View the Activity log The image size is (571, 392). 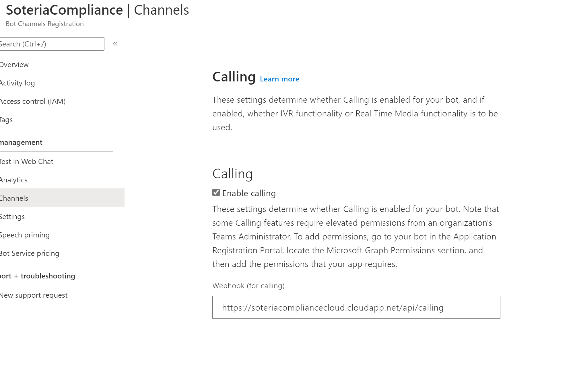17,83
